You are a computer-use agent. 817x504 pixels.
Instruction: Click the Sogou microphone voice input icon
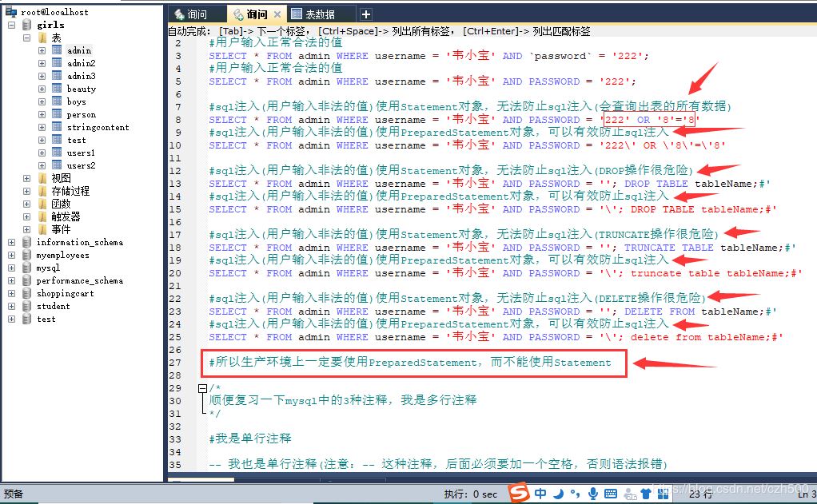(592, 493)
